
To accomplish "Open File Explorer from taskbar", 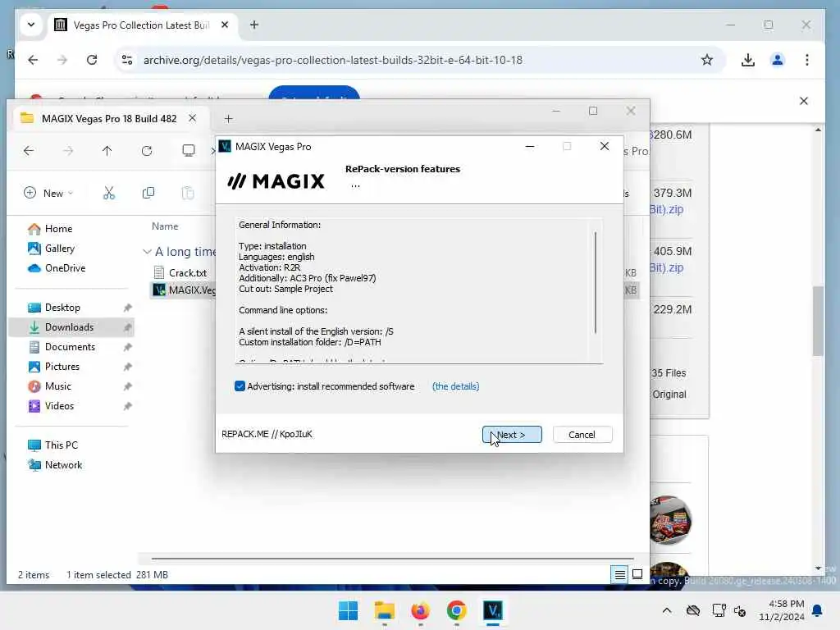I will (384, 610).
